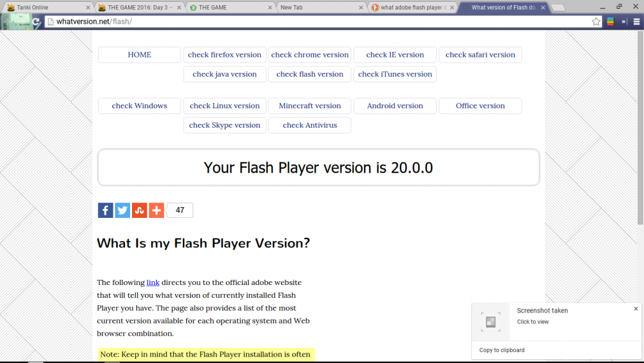Click the Twitter share icon
The height and width of the screenshot is (363, 644).
[x=122, y=210]
